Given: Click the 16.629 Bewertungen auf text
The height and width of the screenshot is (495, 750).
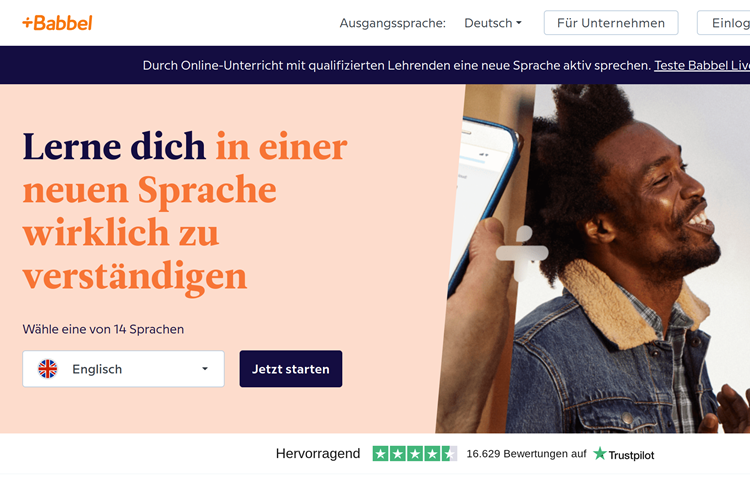Looking at the screenshot, I should pyautogui.click(x=526, y=454).
